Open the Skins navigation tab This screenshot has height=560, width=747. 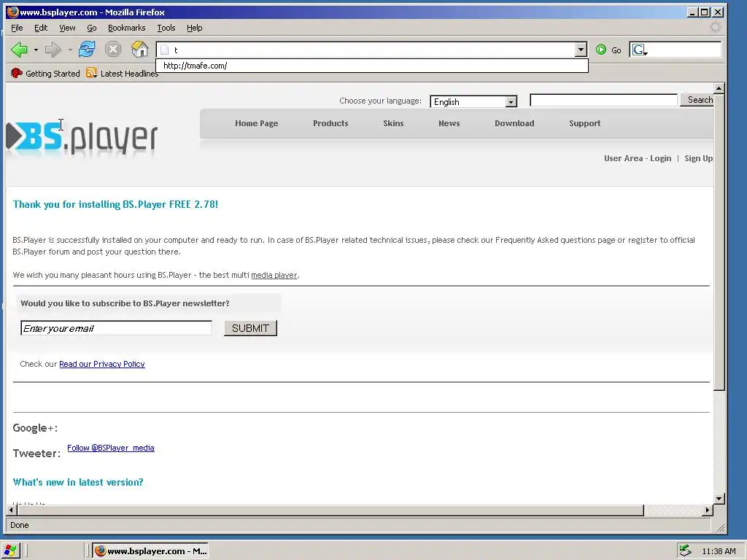(393, 123)
